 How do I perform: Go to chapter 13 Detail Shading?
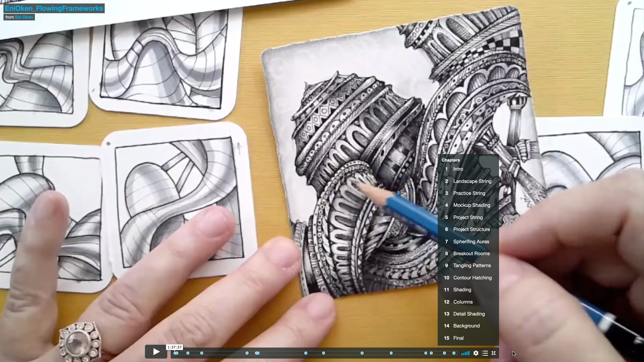click(468, 314)
